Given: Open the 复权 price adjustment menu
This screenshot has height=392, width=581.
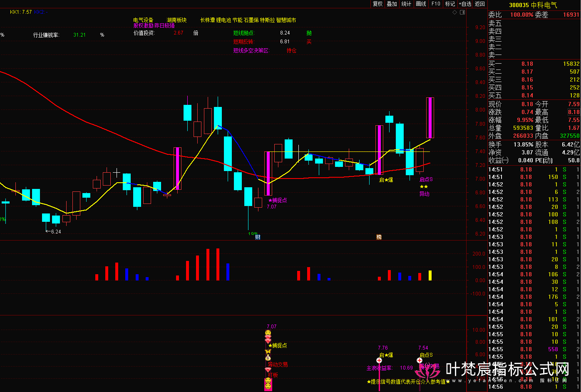Looking at the screenshot, I should click(377, 4).
